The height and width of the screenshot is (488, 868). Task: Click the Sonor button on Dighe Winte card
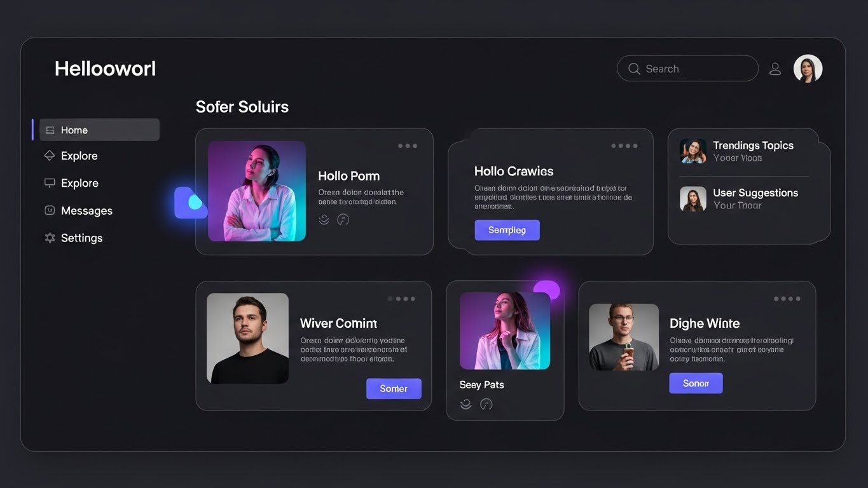(x=696, y=383)
